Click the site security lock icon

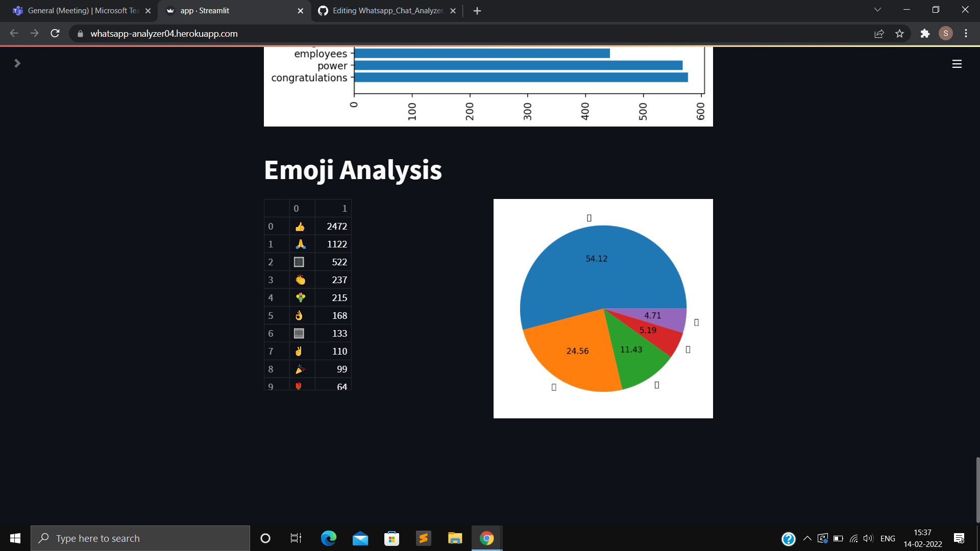[80, 34]
